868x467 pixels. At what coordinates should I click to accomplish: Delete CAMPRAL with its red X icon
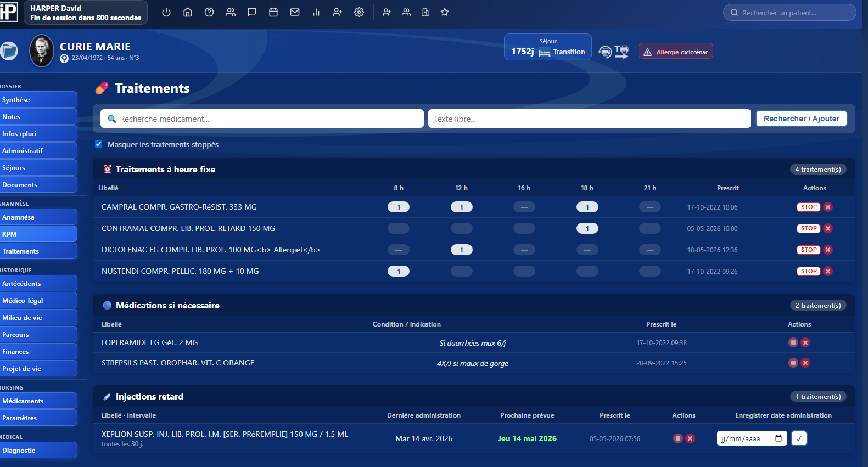tap(828, 207)
